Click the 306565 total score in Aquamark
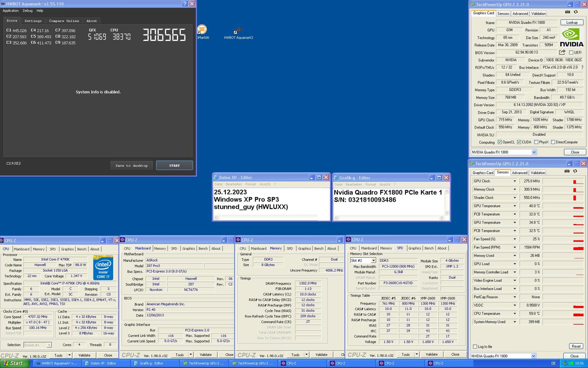The width and height of the screenshot is (588, 368). pyautogui.click(x=164, y=35)
